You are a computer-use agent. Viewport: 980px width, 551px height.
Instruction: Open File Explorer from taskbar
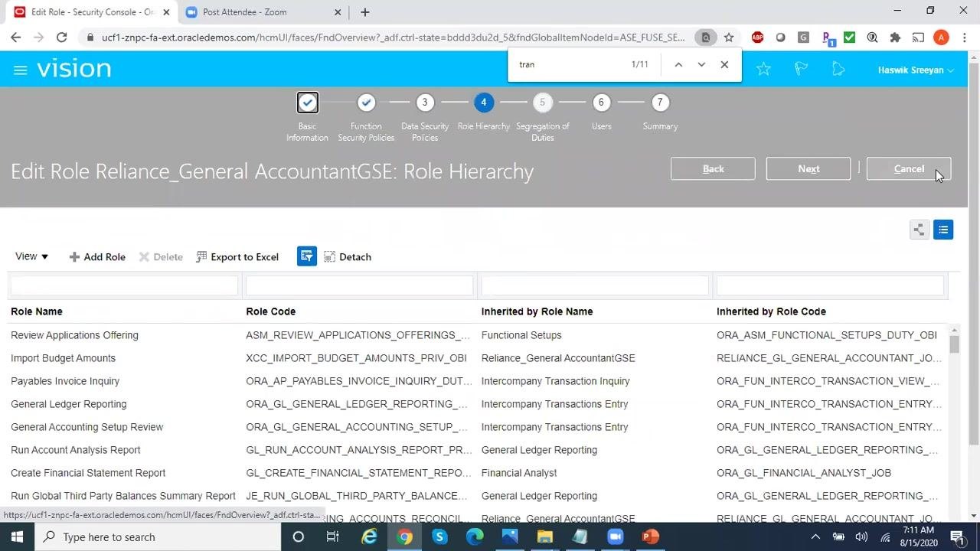click(x=544, y=537)
